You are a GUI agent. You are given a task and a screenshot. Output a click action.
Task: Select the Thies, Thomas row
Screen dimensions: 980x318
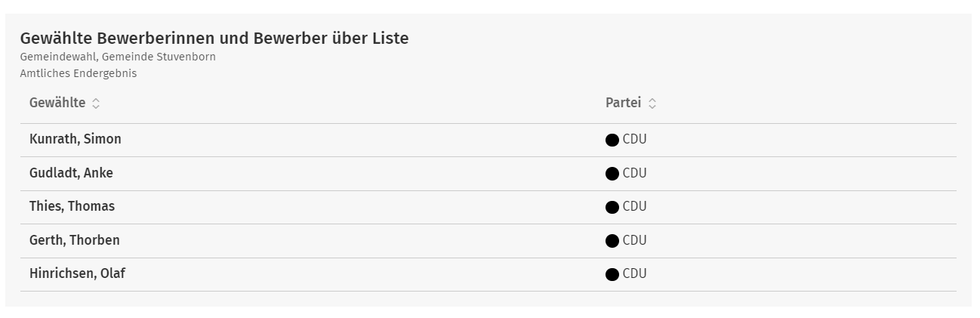tap(488, 207)
